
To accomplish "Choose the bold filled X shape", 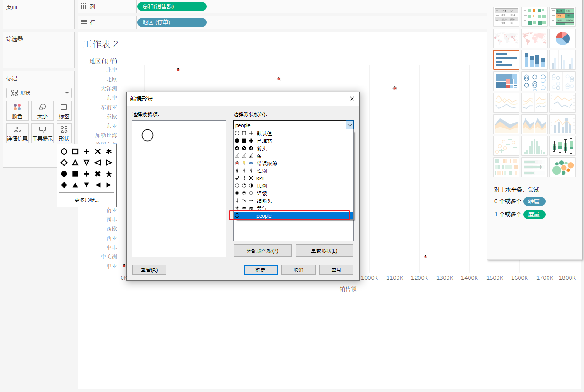I will point(98,174).
